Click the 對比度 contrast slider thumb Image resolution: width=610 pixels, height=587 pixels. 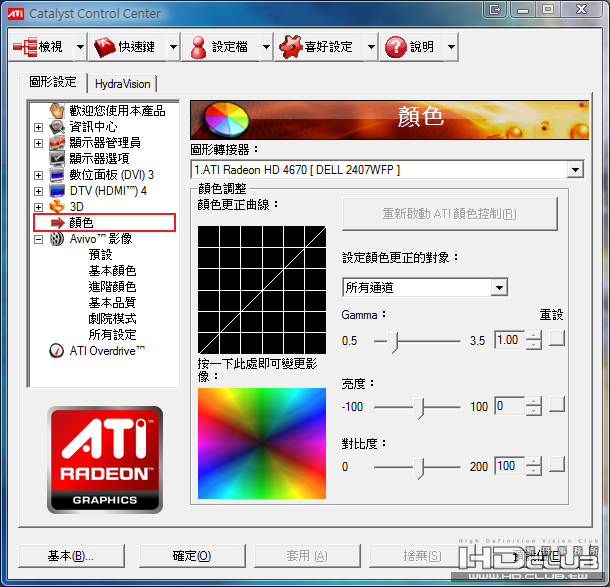click(418, 468)
